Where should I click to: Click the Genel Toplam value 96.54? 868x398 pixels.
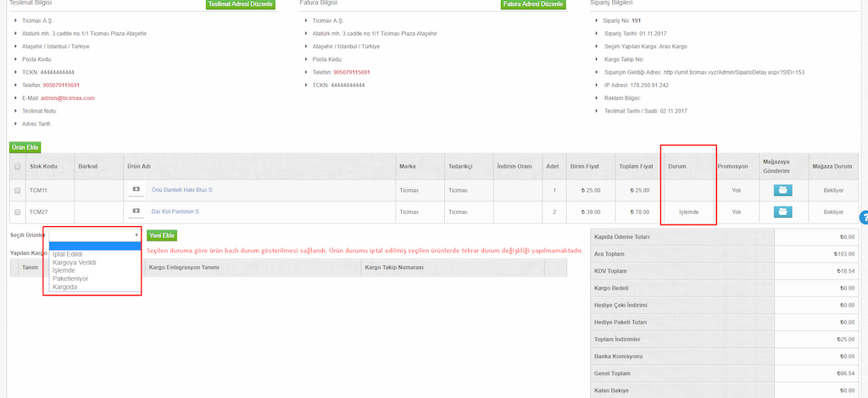(x=844, y=373)
